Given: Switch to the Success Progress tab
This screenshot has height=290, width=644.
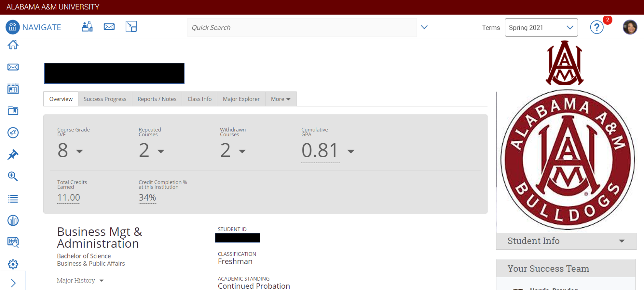Looking at the screenshot, I should pyautogui.click(x=105, y=99).
